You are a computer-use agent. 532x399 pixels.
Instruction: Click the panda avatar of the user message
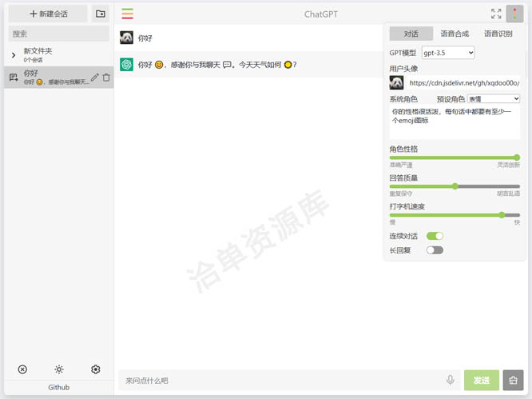pos(126,38)
